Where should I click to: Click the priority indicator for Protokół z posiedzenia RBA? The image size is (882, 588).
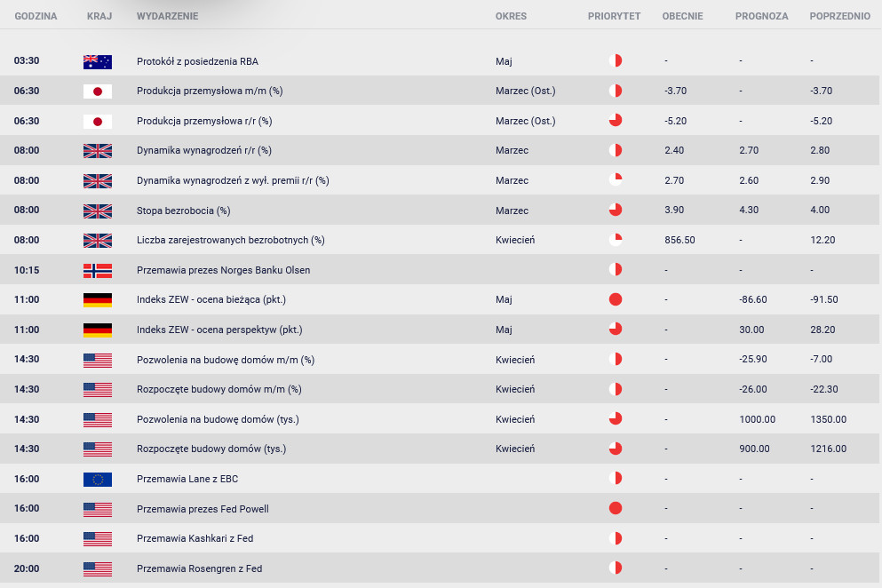tap(616, 60)
